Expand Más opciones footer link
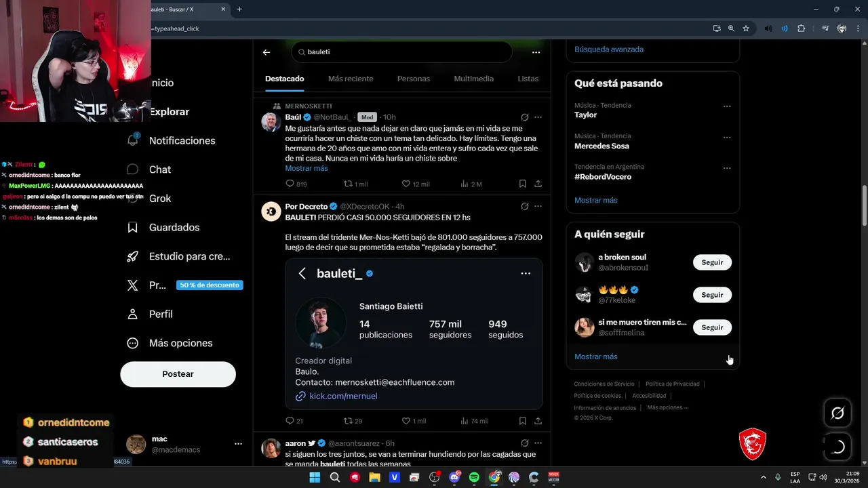This screenshot has width=868, height=488. pyautogui.click(x=668, y=407)
